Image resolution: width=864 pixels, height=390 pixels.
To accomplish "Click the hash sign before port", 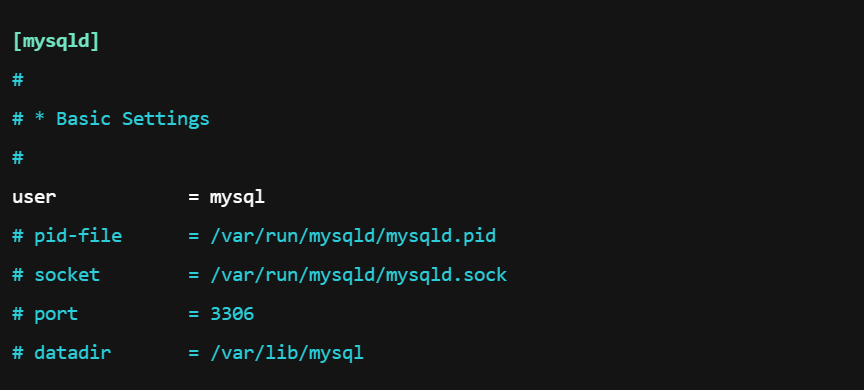I will (x=18, y=314).
